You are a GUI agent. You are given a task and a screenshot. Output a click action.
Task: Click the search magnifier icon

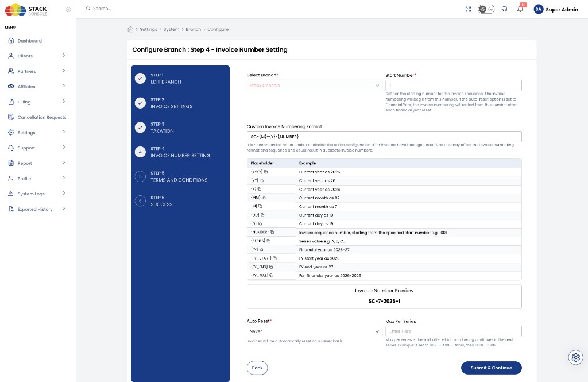[x=88, y=9]
